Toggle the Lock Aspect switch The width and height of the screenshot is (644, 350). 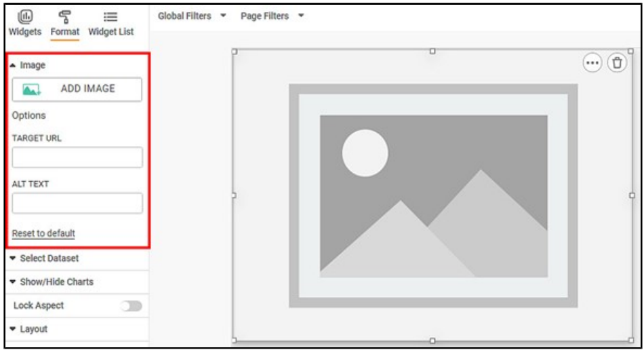132,306
